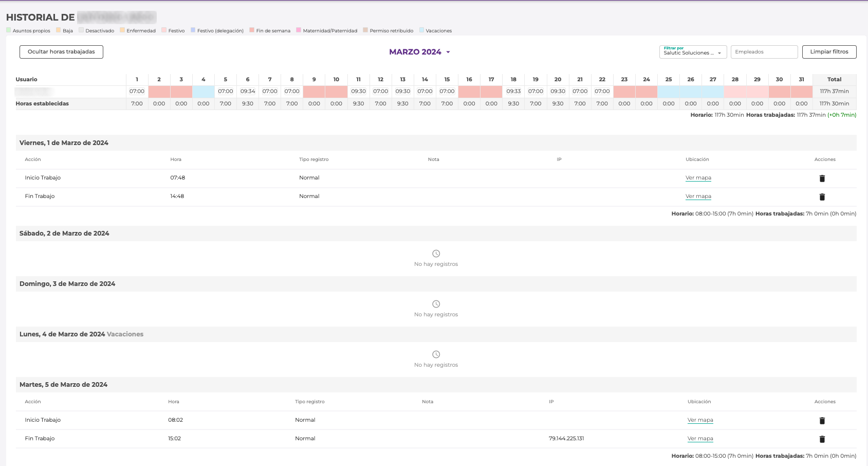Viewport: 868px width, 466px height.
Task: Click the clock icon under Lunes 4 de Marzo
Action: (x=436, y=354)
